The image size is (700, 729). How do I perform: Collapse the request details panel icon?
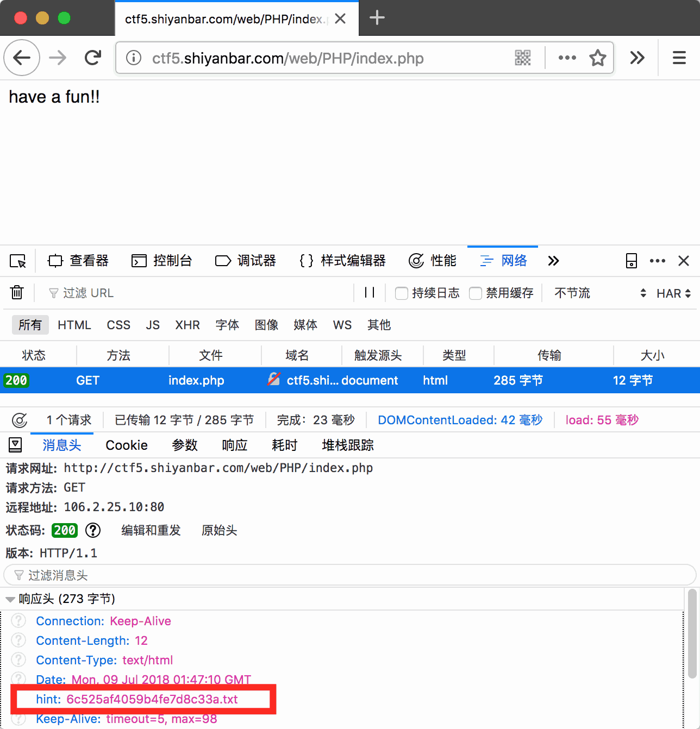15,445
